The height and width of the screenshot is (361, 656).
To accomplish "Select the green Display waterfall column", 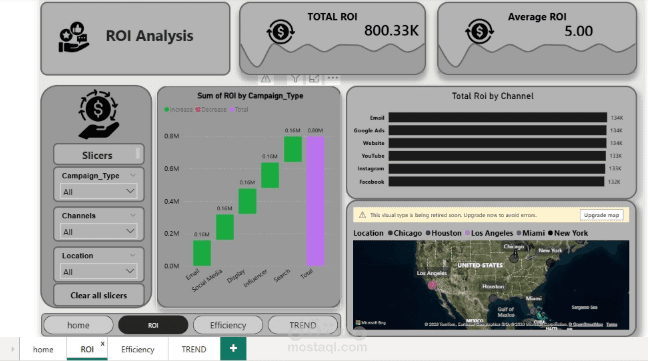I will click(x=247, y=201).
